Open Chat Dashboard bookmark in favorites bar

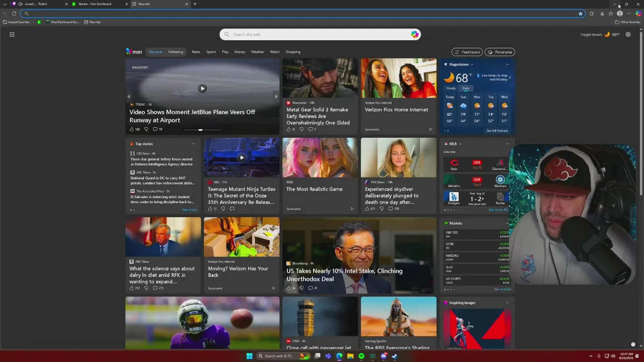pos(62,22)
